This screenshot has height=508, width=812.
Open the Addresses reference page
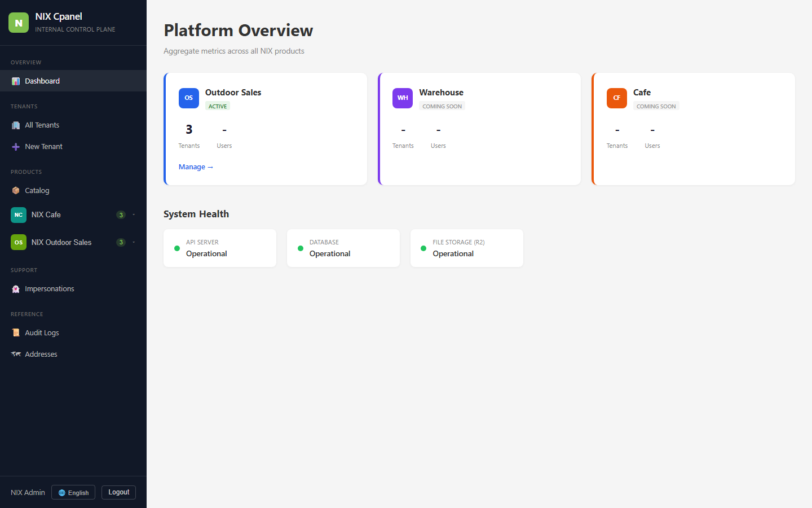(73, 354)
